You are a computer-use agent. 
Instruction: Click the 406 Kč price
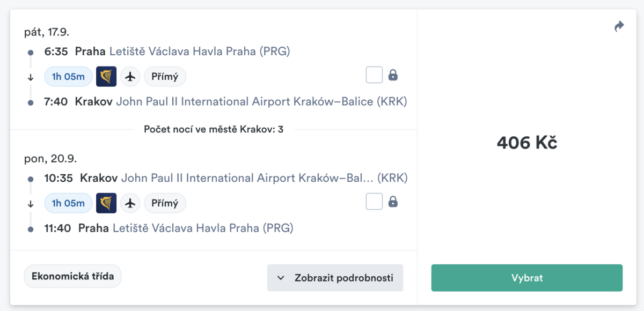pos(526,143)
